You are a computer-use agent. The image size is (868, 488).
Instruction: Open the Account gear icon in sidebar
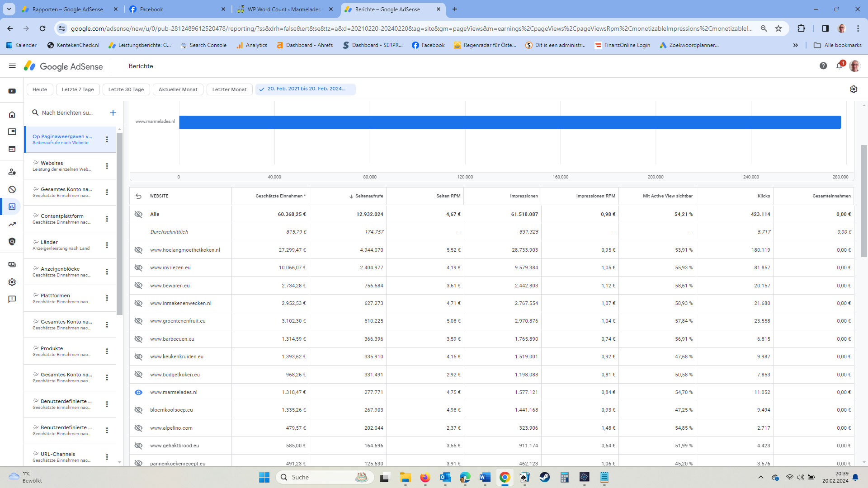click(x=12, y=282)
